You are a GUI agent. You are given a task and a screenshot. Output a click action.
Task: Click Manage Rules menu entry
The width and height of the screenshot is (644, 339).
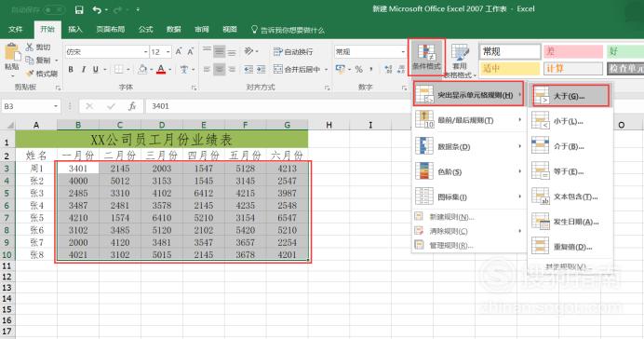click(469, 245)
